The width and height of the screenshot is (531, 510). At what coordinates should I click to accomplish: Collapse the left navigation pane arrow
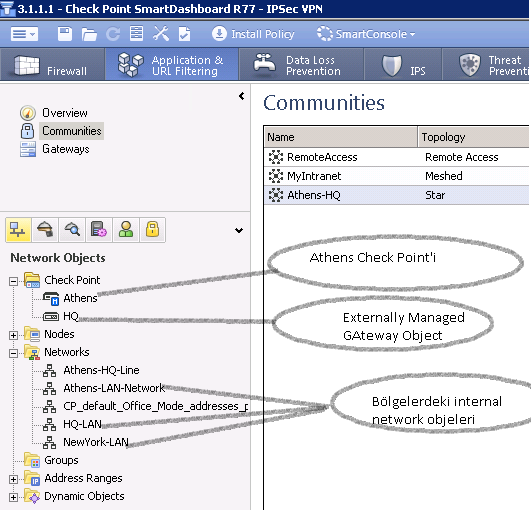241,96
